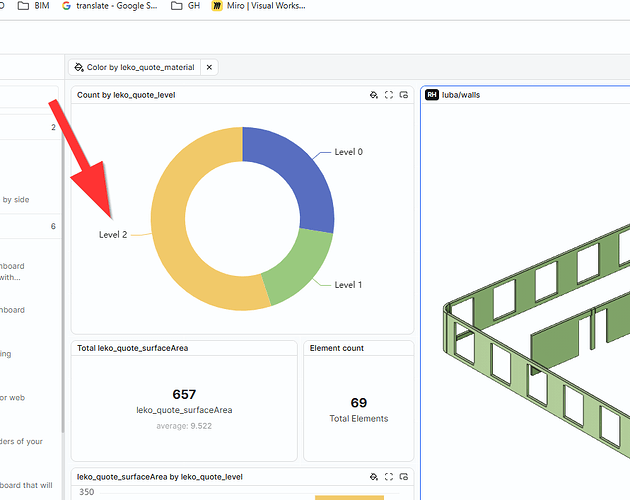Open the Miro Visual Workspace bookmark
Viewport: 630px width, 500px height.
[259, 6]
